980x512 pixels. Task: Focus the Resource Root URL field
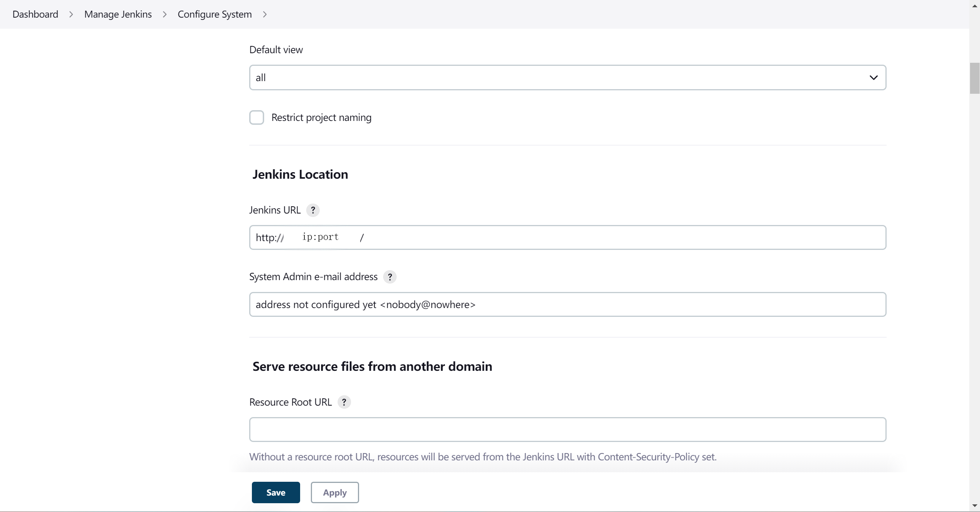click(567, 430)
